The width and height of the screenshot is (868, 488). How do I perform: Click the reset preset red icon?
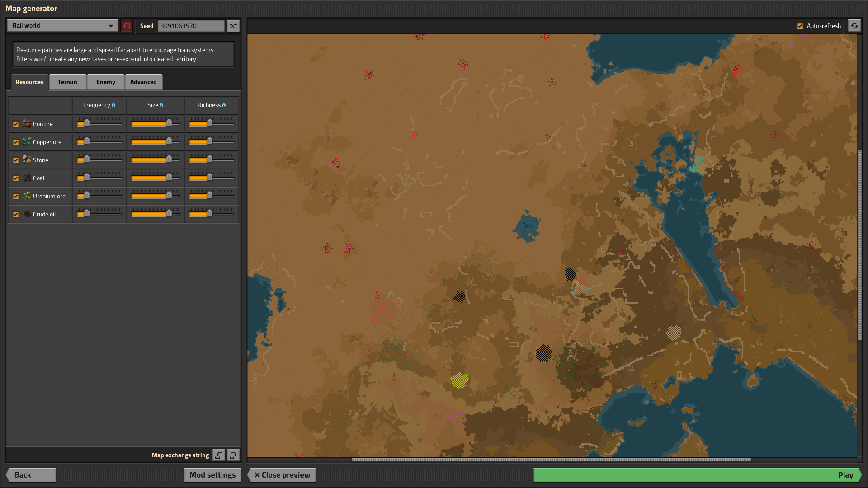click(x=127, y=26)
